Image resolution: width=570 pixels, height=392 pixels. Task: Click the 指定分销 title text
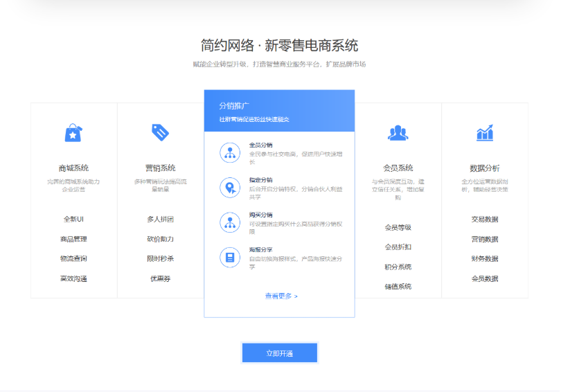click(260, 180)
